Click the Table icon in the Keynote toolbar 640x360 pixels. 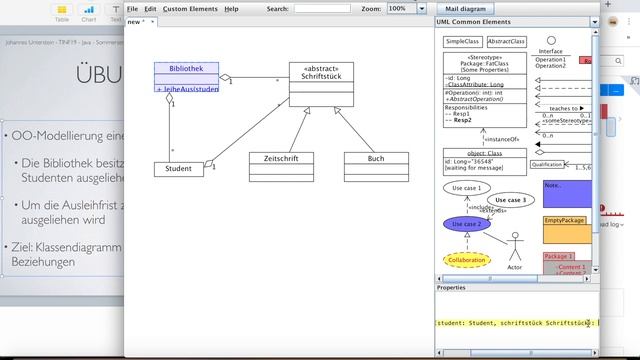[x=62, y=13]
